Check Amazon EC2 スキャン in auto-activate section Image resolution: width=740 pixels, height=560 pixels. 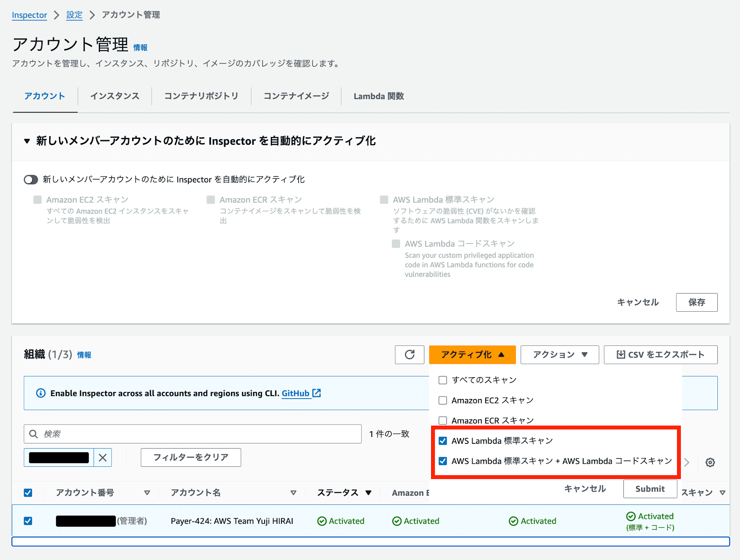[37, 200]
